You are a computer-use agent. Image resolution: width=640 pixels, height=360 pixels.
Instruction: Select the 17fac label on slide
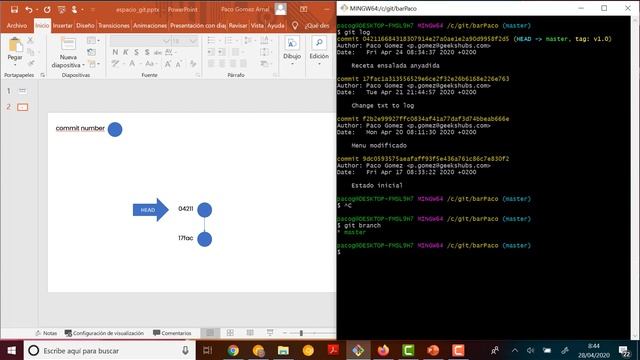[x=186, y=238]
